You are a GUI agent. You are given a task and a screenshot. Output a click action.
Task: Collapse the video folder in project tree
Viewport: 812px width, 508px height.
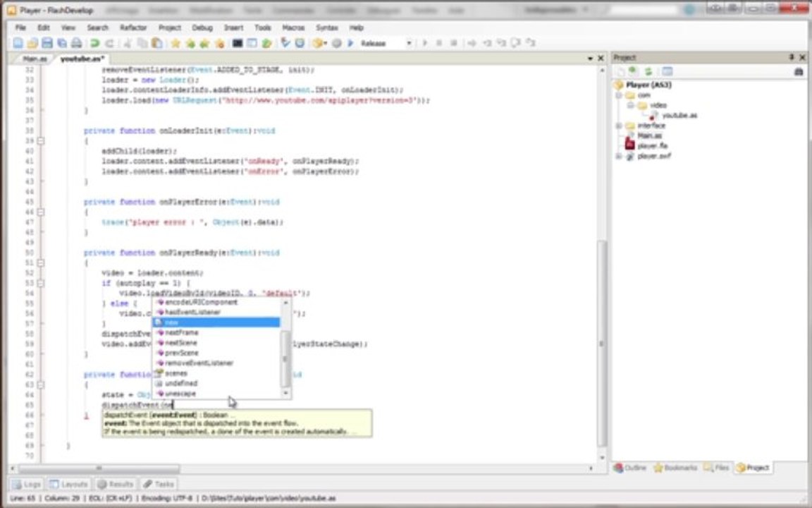(630, 105)
